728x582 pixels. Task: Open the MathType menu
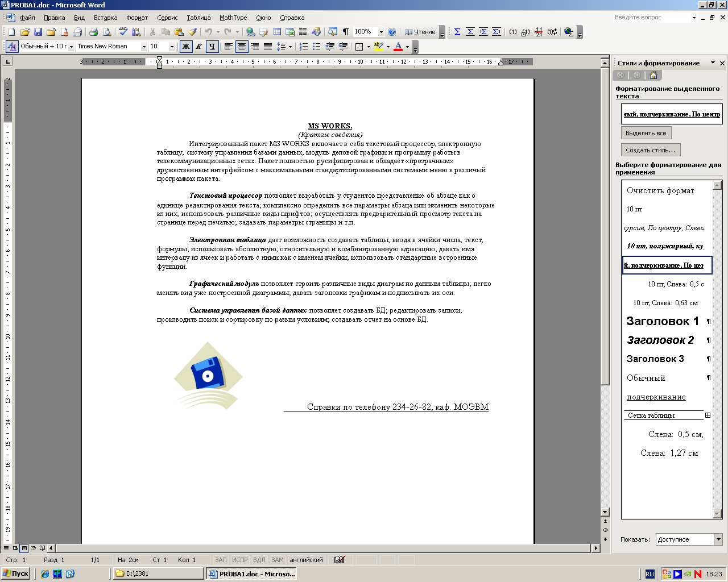233,18
